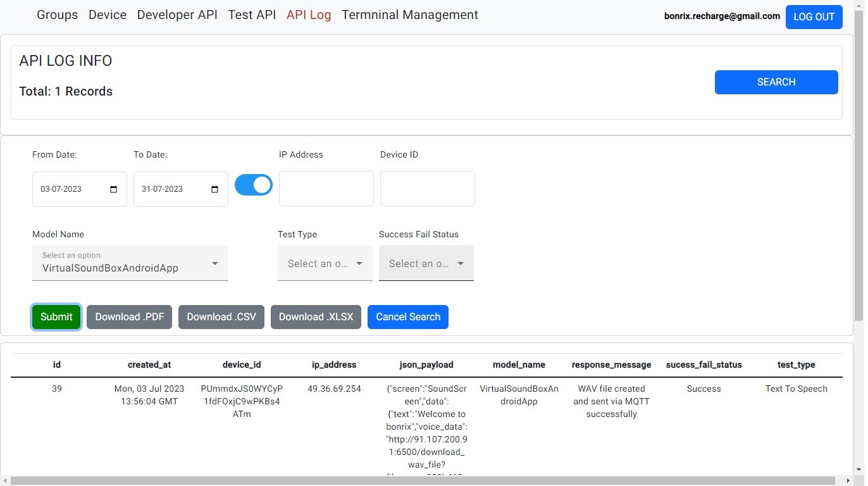Navigate to Developer API page
The height and width of the screenshot is (486, 868).
(x=177, y=15)
